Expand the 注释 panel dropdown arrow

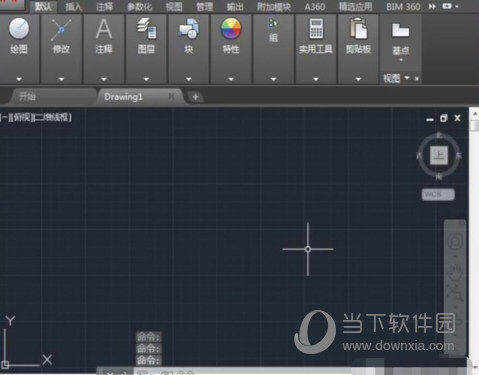click(104, 79)
